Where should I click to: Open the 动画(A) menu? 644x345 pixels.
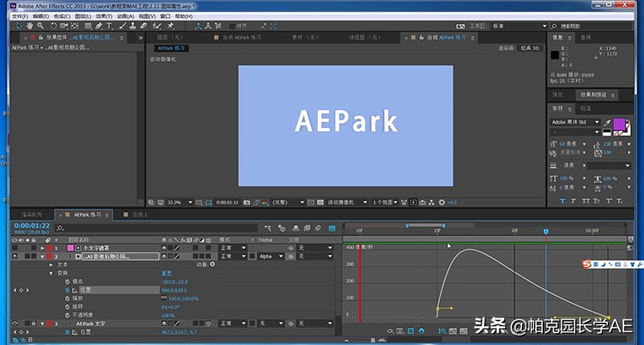point(125,16)
